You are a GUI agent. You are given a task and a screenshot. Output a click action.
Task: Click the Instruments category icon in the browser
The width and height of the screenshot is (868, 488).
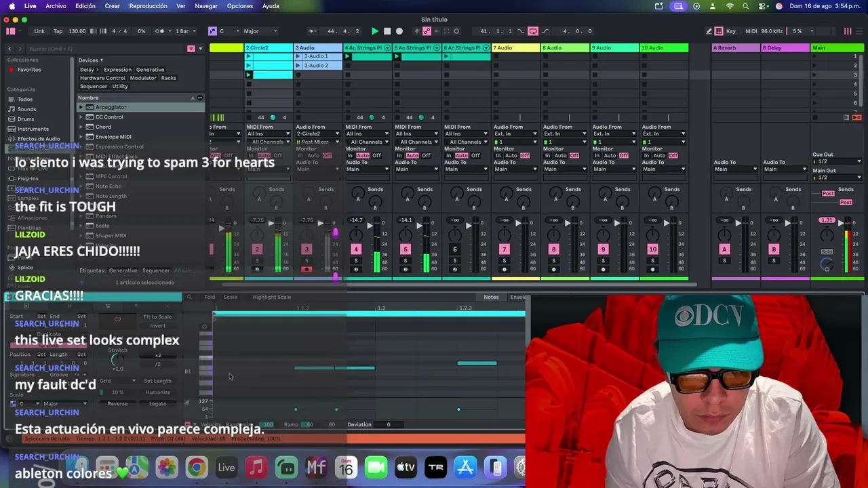[x=12, y=129]
